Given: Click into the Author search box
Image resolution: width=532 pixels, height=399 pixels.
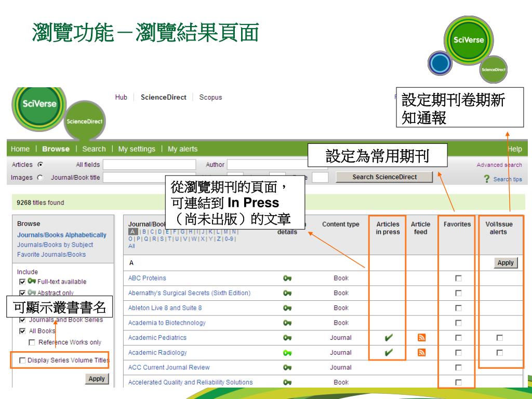Looking at the screenshot, I should pyautogui.click(x=268, y=165).
